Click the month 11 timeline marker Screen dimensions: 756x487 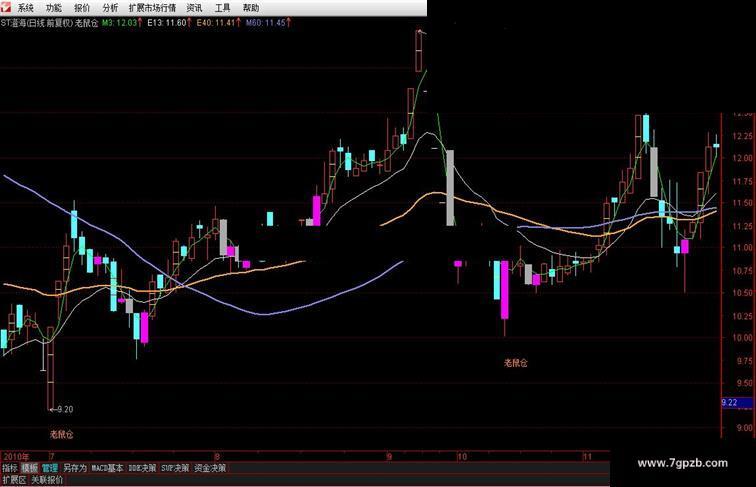587,456
